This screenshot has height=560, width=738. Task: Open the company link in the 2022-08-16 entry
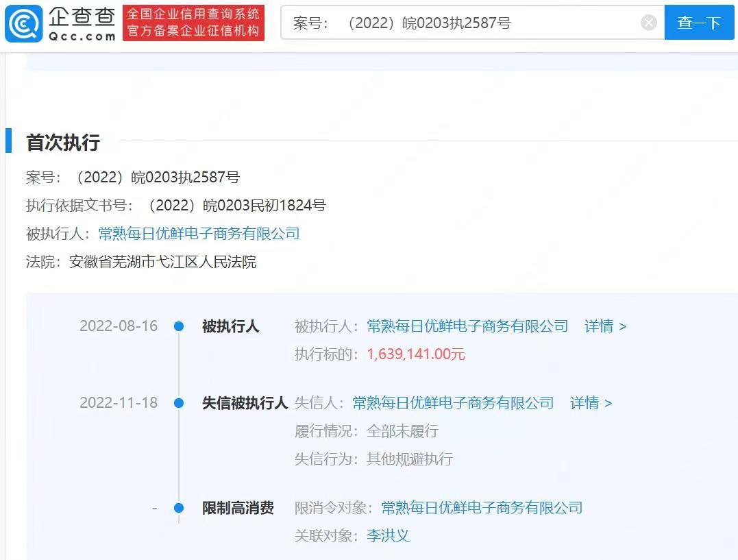tap(467, 326)
